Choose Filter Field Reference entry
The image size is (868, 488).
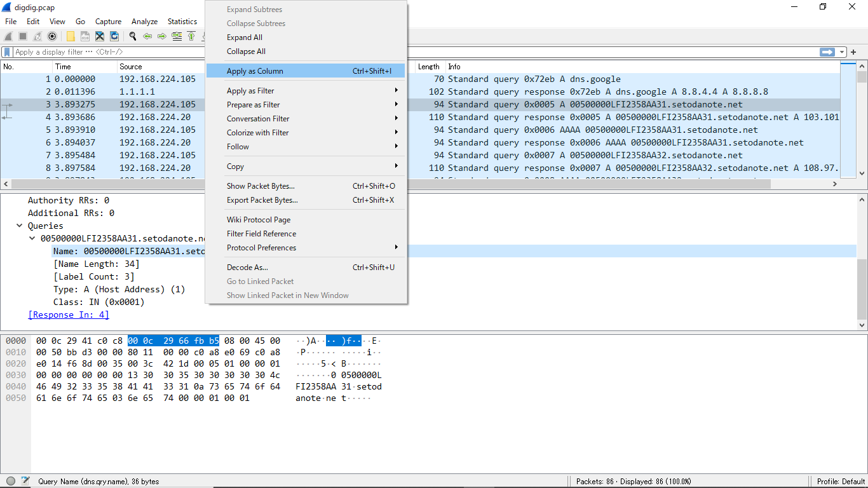tap(306, 234)
